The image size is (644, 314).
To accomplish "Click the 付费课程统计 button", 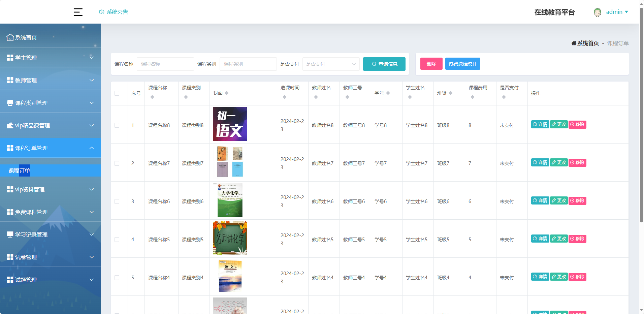I will click(x=463, y=64).
